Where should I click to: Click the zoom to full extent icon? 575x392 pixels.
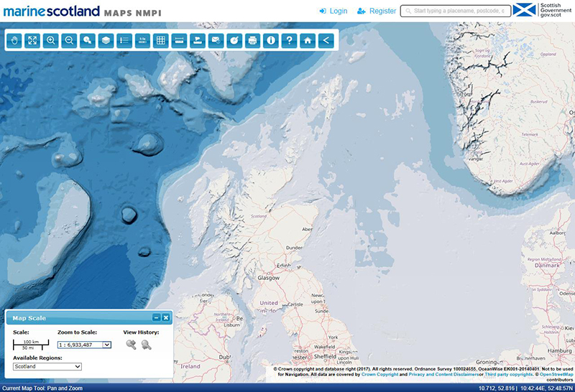[32, 41]
